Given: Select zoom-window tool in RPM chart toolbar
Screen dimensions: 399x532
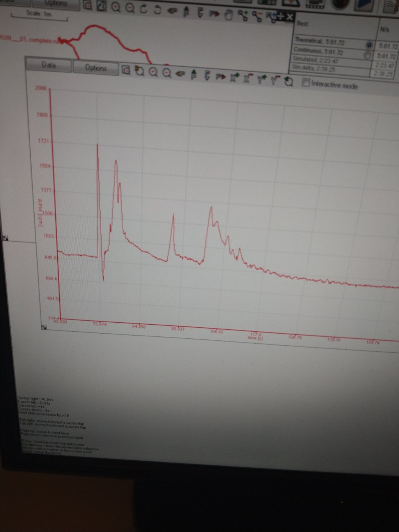Looking at the screenshot, I should [139, 71].
